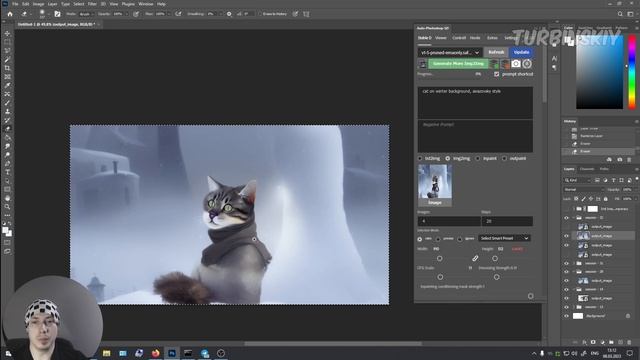Open the model checkpoint dropdown

pyautogui.click(x=450, y=52)
